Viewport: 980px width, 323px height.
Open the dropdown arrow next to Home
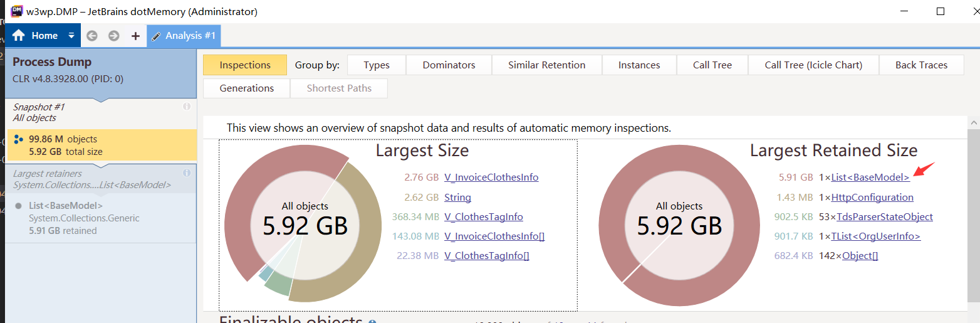[x=71, y=36]
